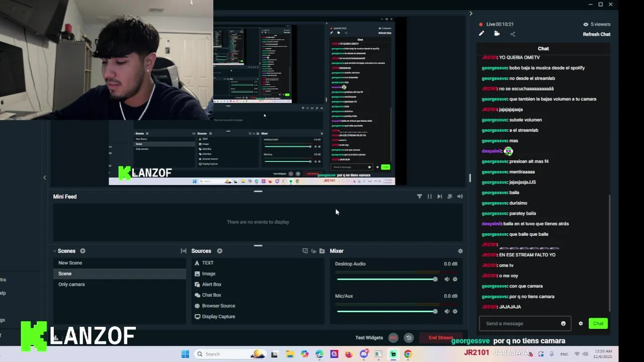The width and height of the screenshot is (644, 362).
Task: Click the preview window drag handle bar
Action: [258, 191]
